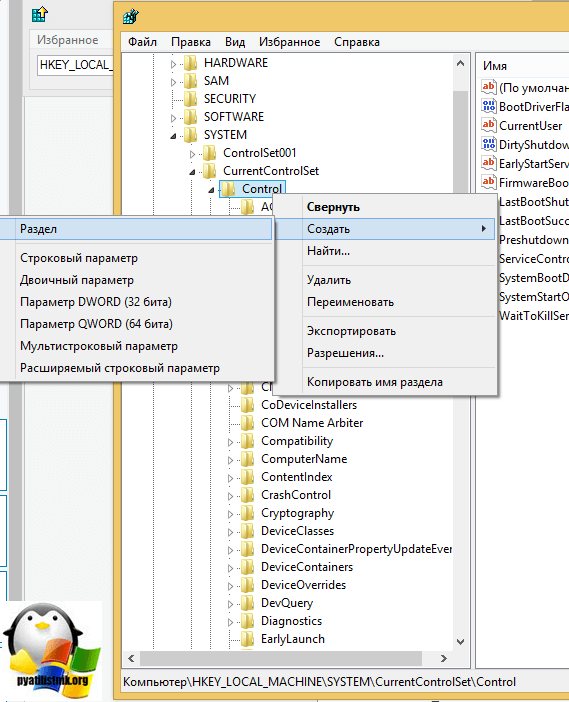Expand the Diagnostics key
The image size is (569, 702).
coord(230,622)
